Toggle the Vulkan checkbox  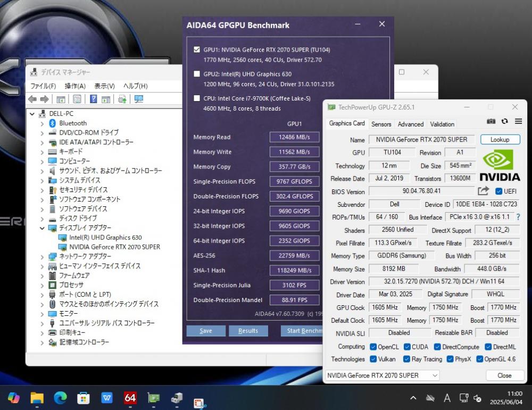373,359
